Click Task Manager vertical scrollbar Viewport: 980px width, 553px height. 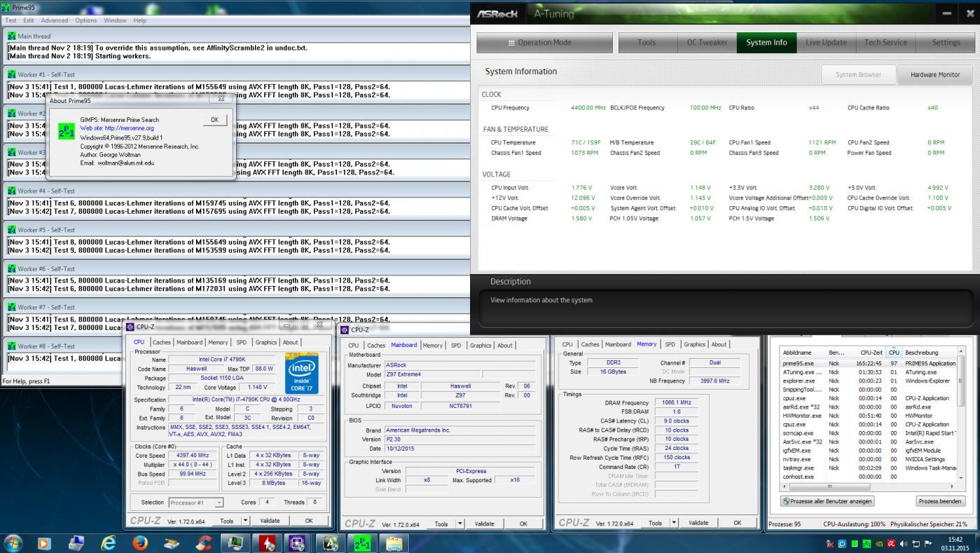[x=960, y=414]
